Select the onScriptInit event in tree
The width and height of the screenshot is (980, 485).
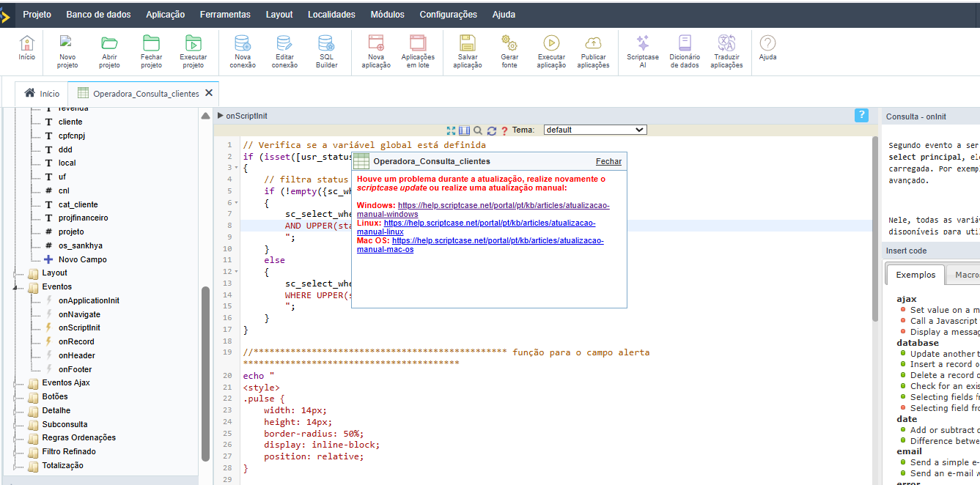pos(79,327)
